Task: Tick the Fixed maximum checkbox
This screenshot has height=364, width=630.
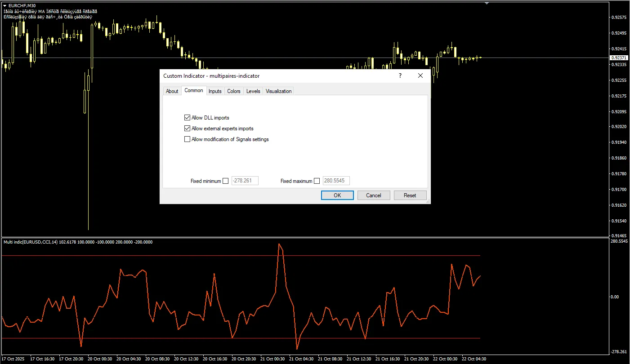Action: point(317,181)
